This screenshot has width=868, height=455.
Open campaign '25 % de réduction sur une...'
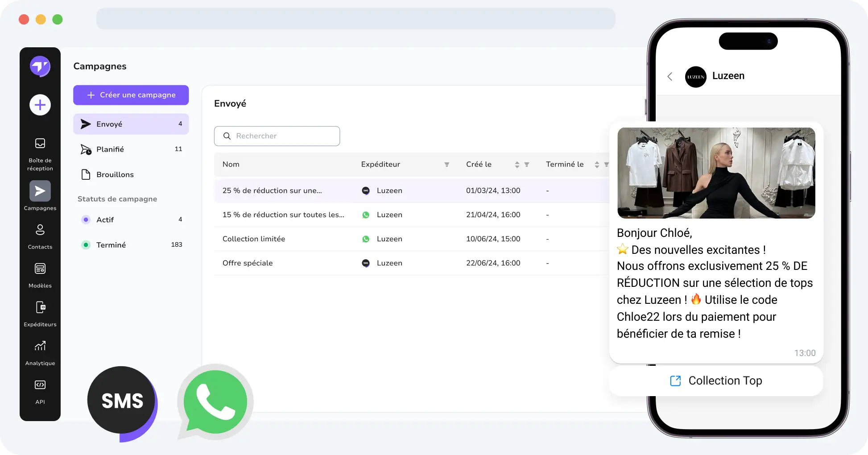[x=272, y=190]
